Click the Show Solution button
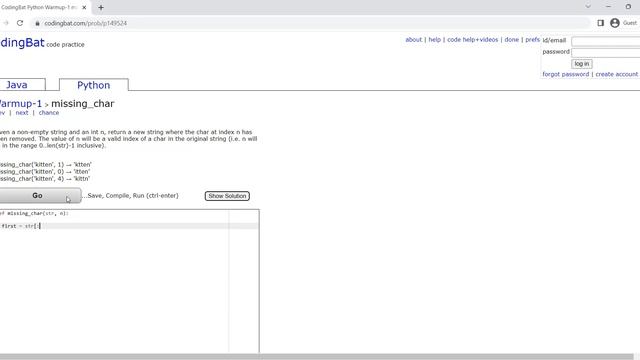 (x=227, y=196)
